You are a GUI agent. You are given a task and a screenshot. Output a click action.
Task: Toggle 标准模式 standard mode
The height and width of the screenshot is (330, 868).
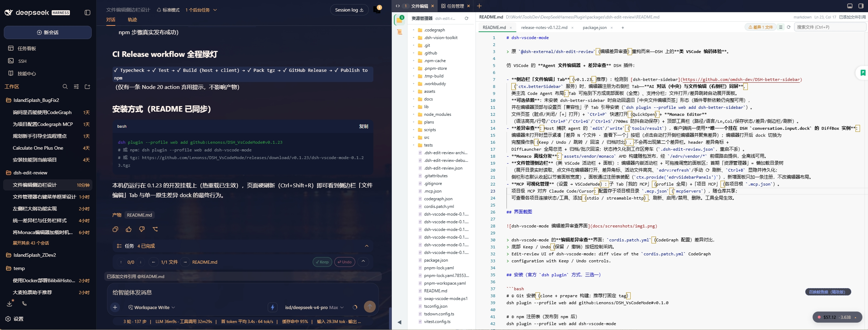tap(168, 10)
